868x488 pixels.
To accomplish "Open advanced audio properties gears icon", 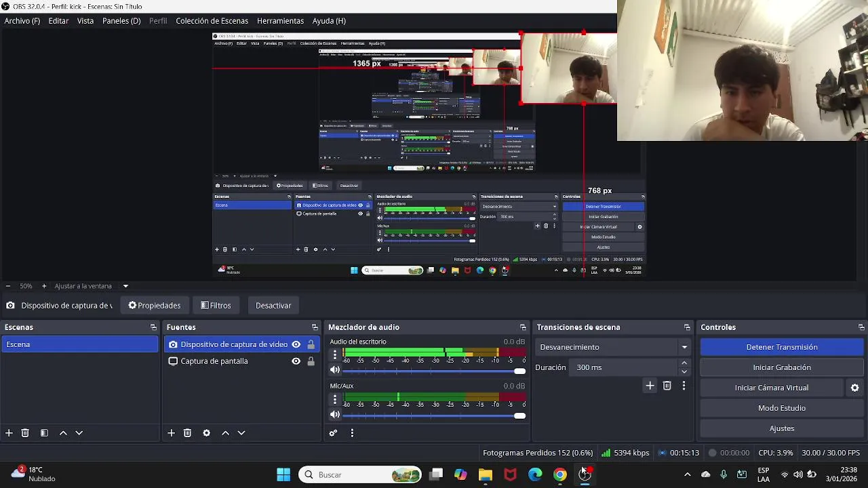I will [333, 433].
